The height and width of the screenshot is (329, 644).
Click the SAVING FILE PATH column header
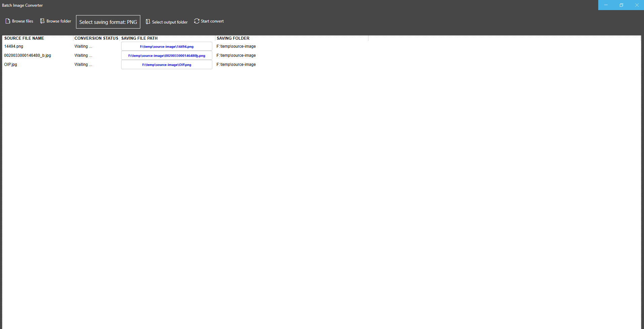[139, 38]
